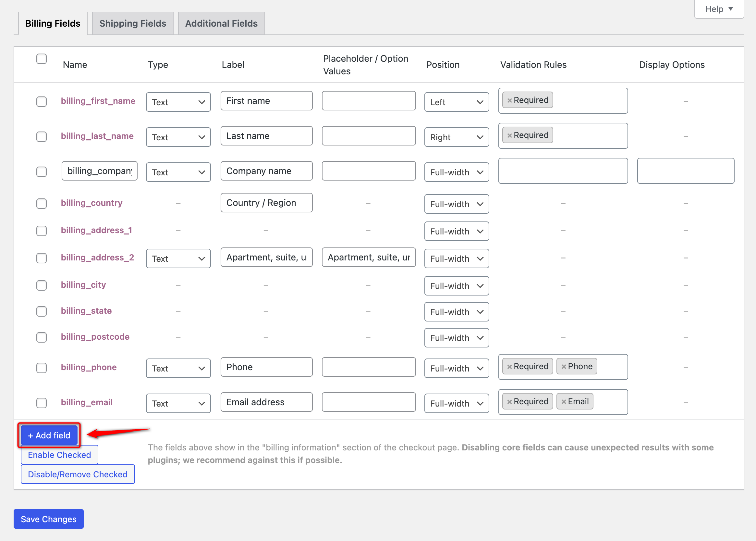Open Position dropdown for billing_first_name

[457, 102]
